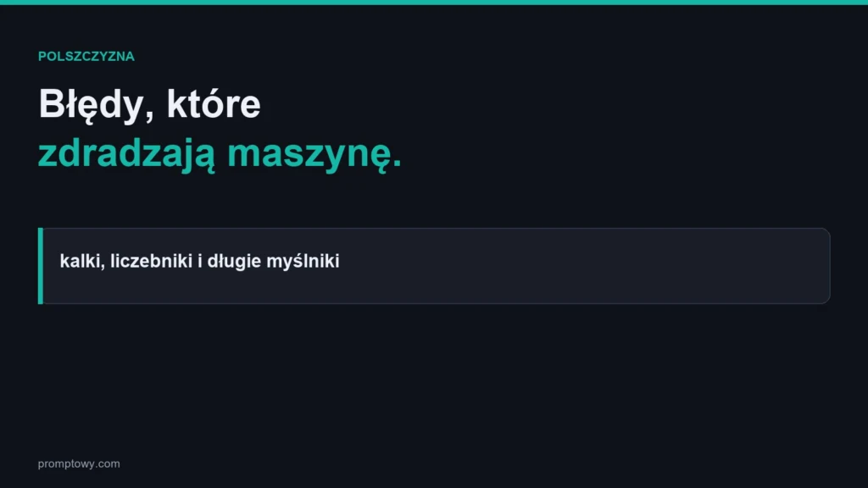868x488 pixels.
Task: Click the POLSZCZYZNA category label
Action: click(86, 57)
